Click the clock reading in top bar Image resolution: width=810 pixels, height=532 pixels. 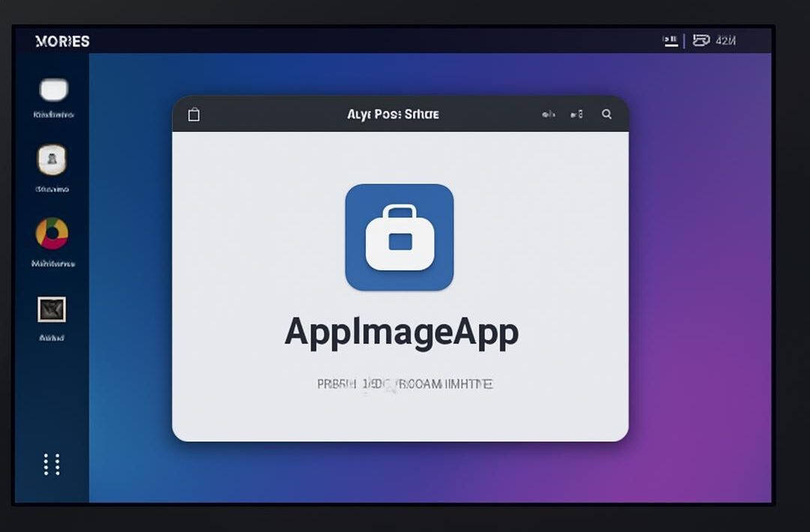(726, 40)
